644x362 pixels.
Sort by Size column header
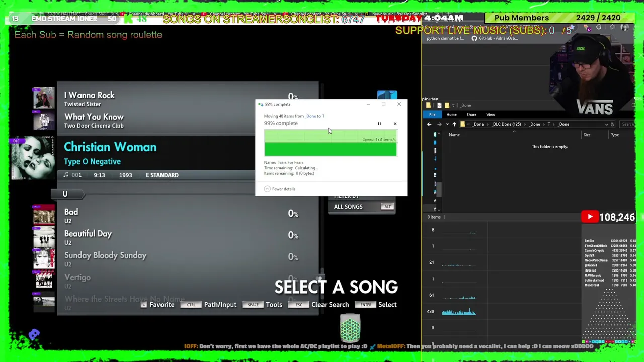[587, 135]
